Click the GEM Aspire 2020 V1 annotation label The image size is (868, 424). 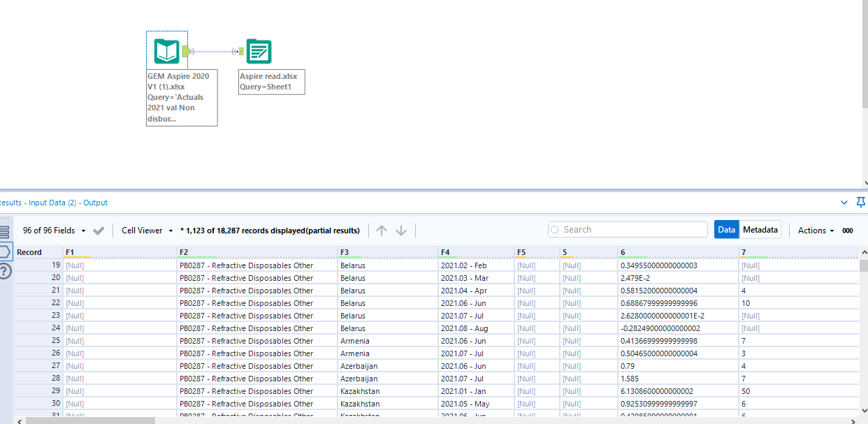pyautogui.click(x=182, y=97)
